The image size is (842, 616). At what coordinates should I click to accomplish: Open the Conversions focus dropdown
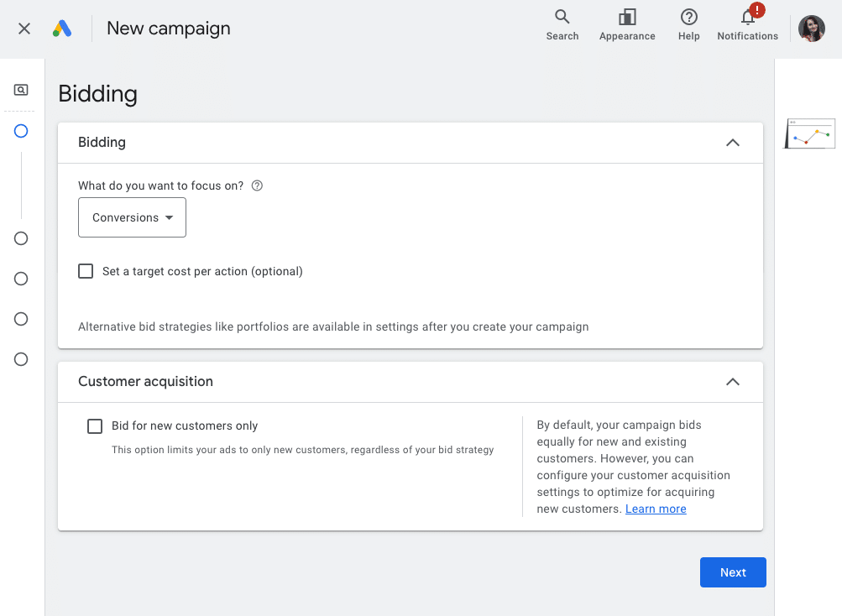coord(132,217)
